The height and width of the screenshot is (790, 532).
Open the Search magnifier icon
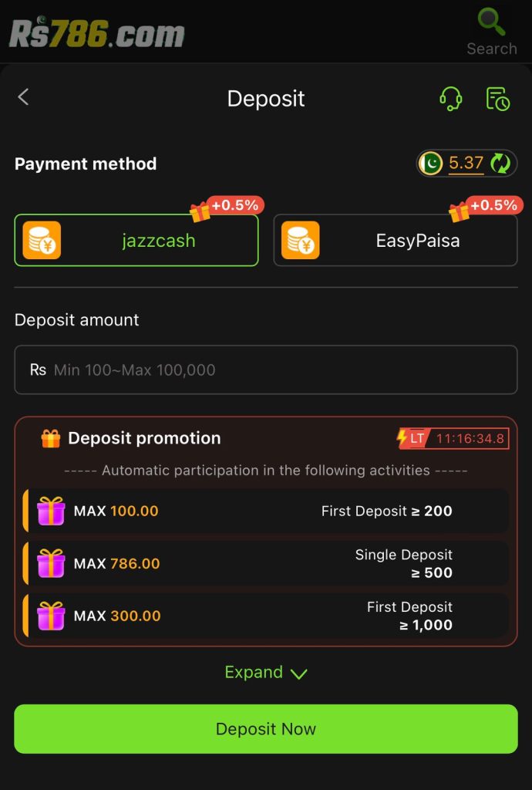click(491, 22)
